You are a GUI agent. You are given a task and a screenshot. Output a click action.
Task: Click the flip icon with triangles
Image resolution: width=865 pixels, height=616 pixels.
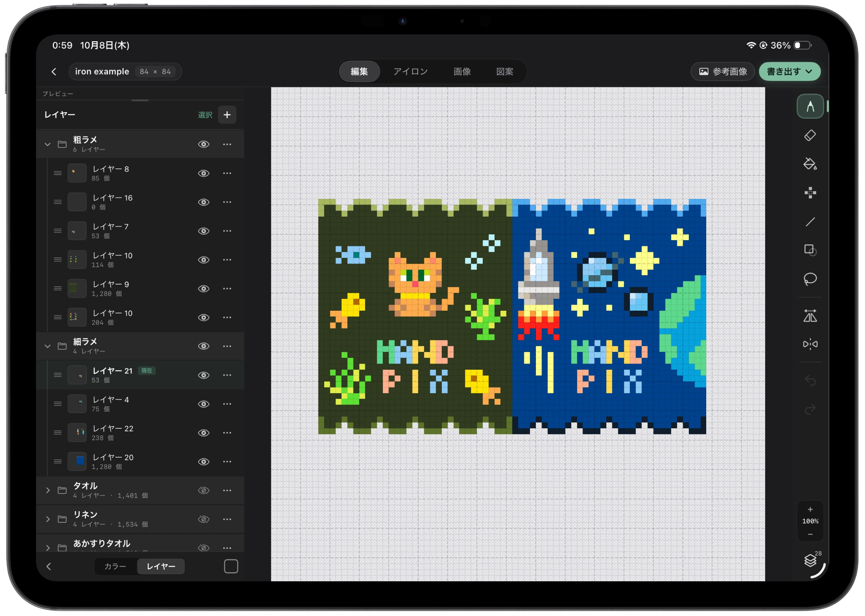(810, 316)
